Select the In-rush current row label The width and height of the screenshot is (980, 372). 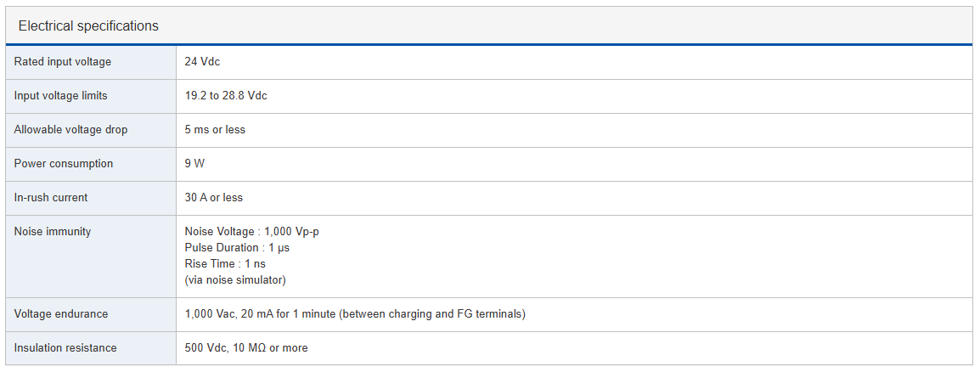(x=51, y=198)
